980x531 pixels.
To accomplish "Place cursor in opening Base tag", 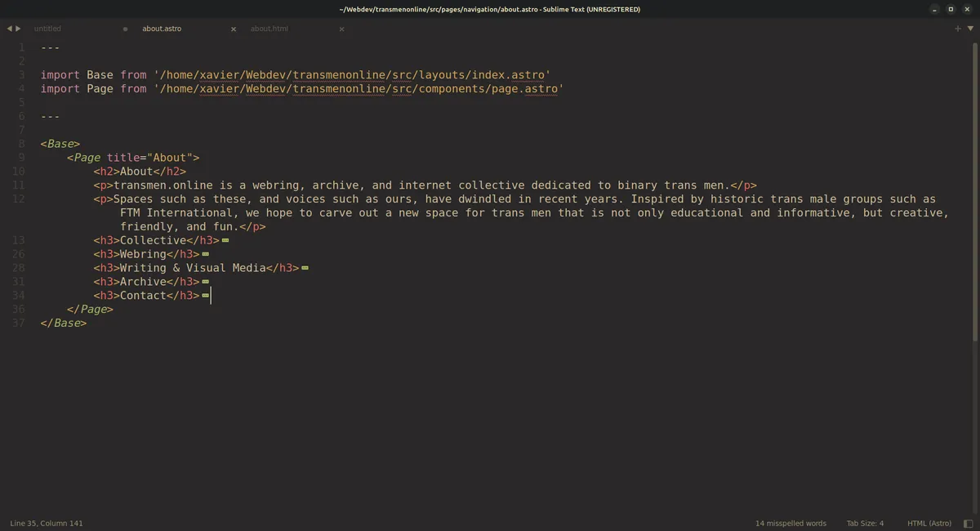I will point(60,144).
